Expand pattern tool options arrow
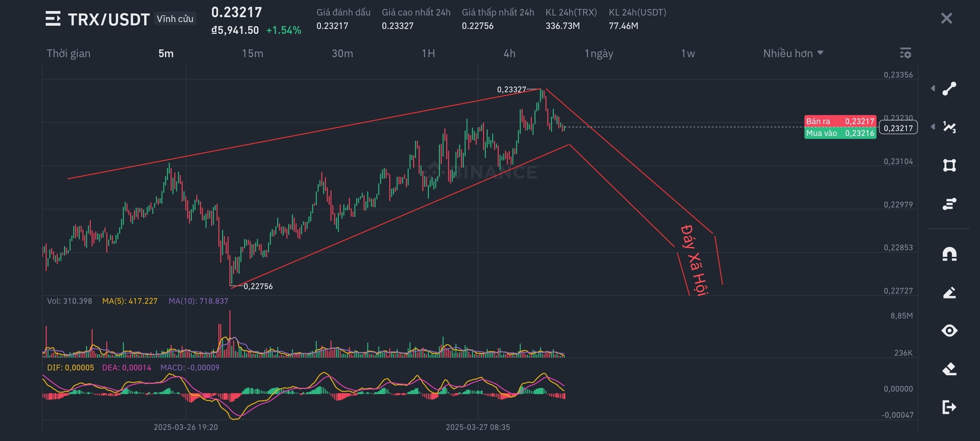Image resolution: width=980 pixels, height=441 pixels. (933, 127)
